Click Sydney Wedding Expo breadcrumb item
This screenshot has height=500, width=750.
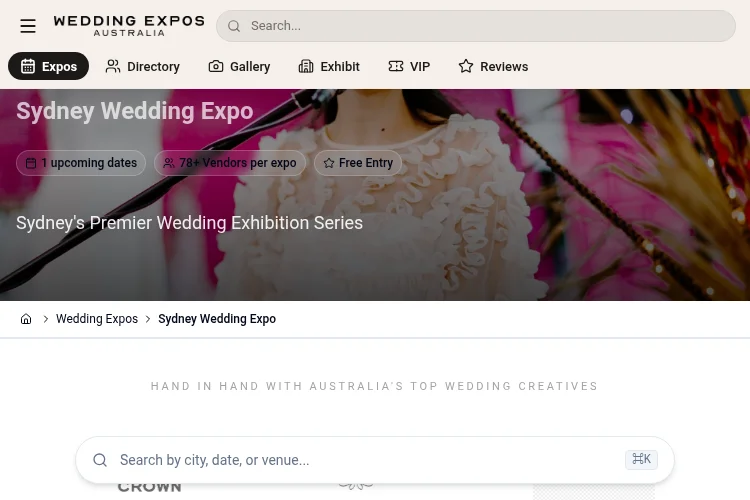(x=217, y=319)
